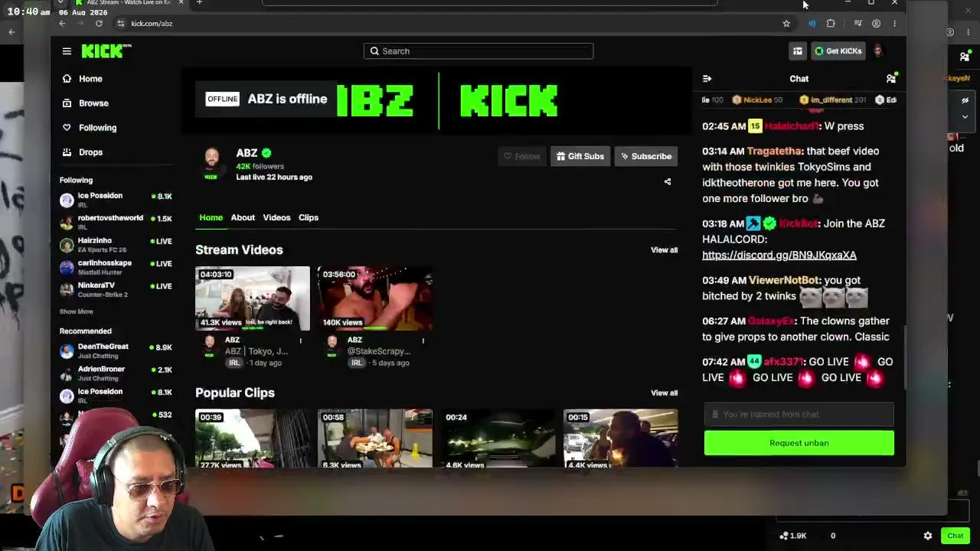Click the Tragatetha username in chat
This screenshot has width=980, height=551.
pyautogui.click(x=774, y=152)
